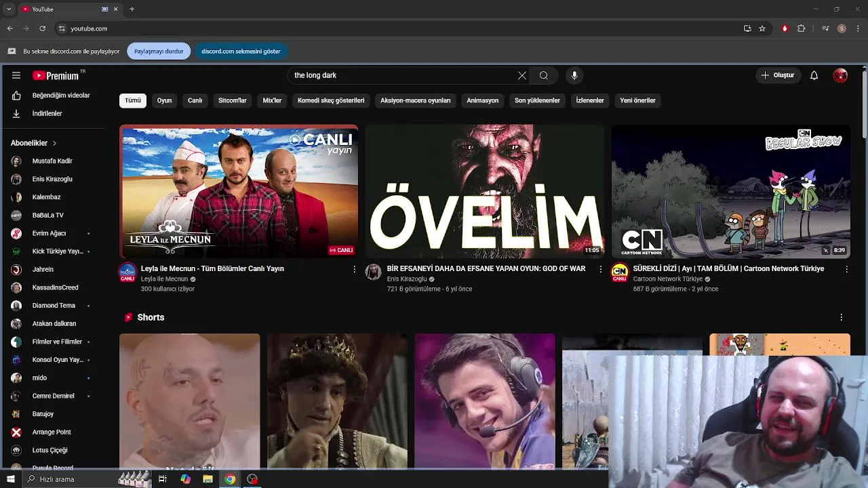Open options for Leyla ile Mecnun video
This screenshot has width=868, height=488.
click(354, 269)
